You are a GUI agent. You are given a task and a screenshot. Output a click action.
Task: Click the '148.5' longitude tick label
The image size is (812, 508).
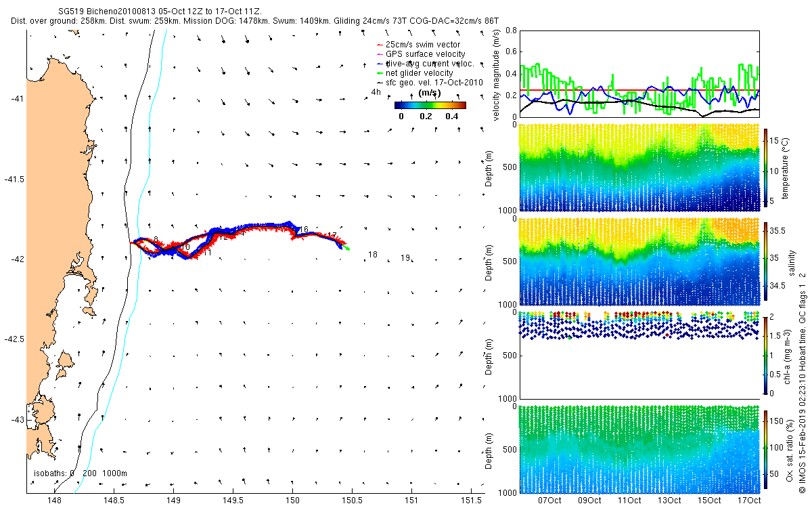tap(114, 500)
